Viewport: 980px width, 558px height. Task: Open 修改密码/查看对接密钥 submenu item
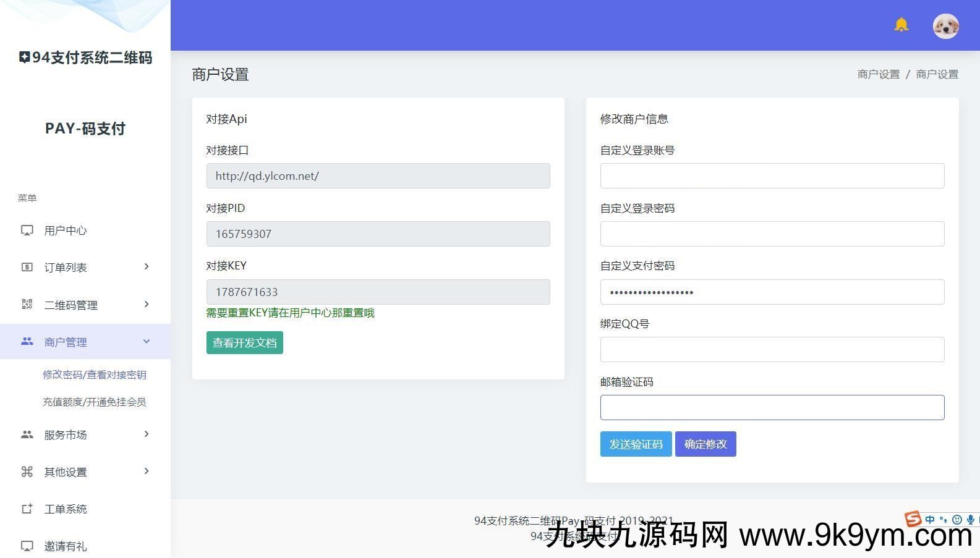point(94,374)
